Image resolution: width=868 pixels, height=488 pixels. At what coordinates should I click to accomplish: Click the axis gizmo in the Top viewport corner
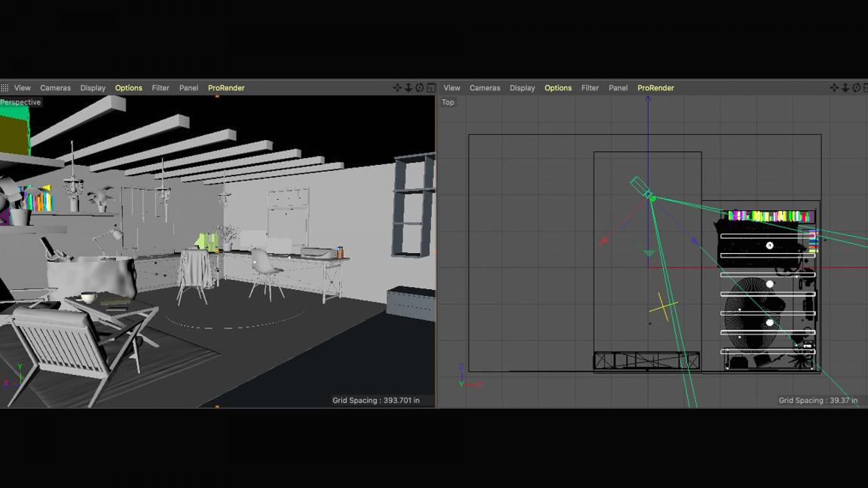469,377
